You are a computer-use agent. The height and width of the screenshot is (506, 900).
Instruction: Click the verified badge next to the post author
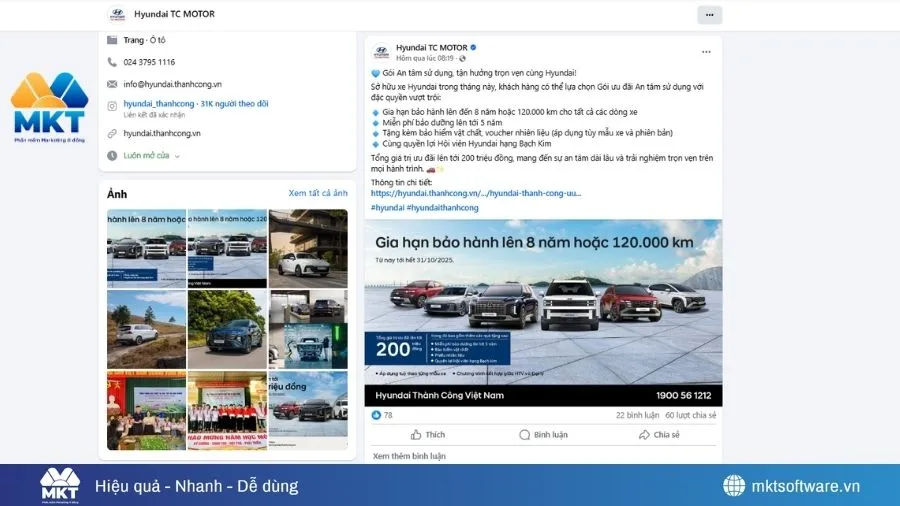click(x=474, y=47)
